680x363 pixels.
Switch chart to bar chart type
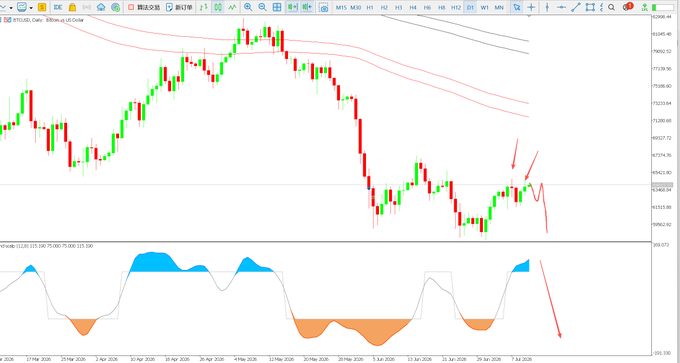pyautogui.click(x=203, y=7)
